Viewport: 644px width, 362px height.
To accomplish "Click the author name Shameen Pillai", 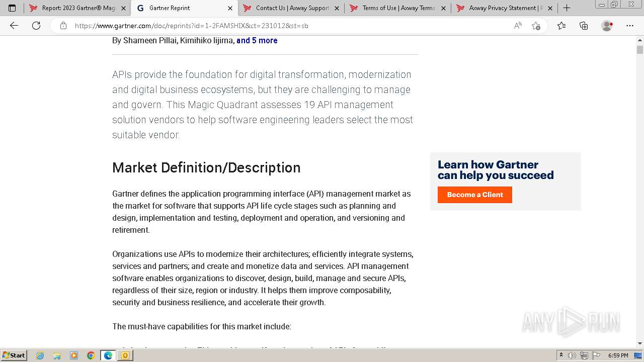I will tap(150, 40).
